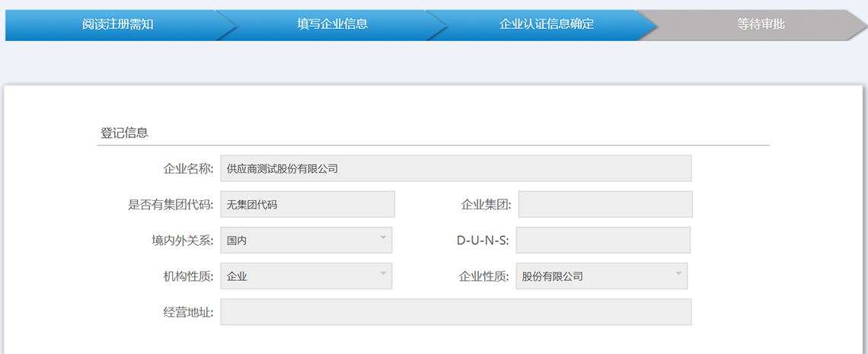
Task: Click the 企业名称 input field
Action: pos(455,168)
